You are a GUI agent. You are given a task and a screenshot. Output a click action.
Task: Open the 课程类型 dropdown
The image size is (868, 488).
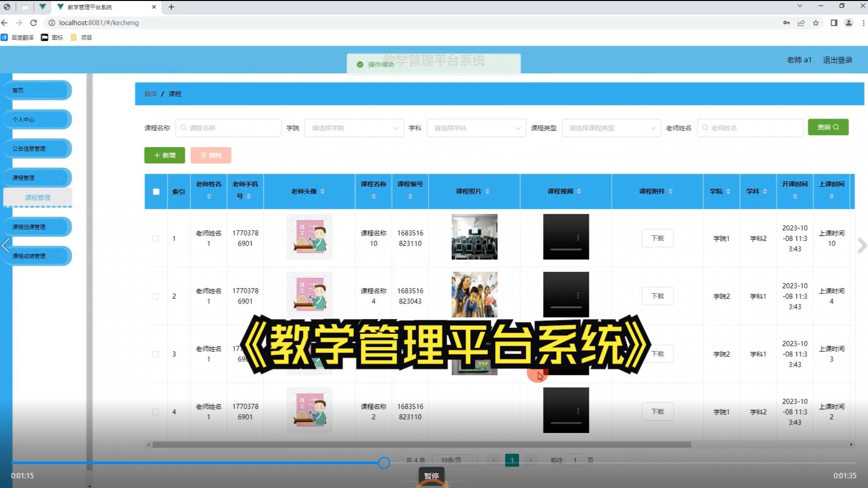(611, 128)
